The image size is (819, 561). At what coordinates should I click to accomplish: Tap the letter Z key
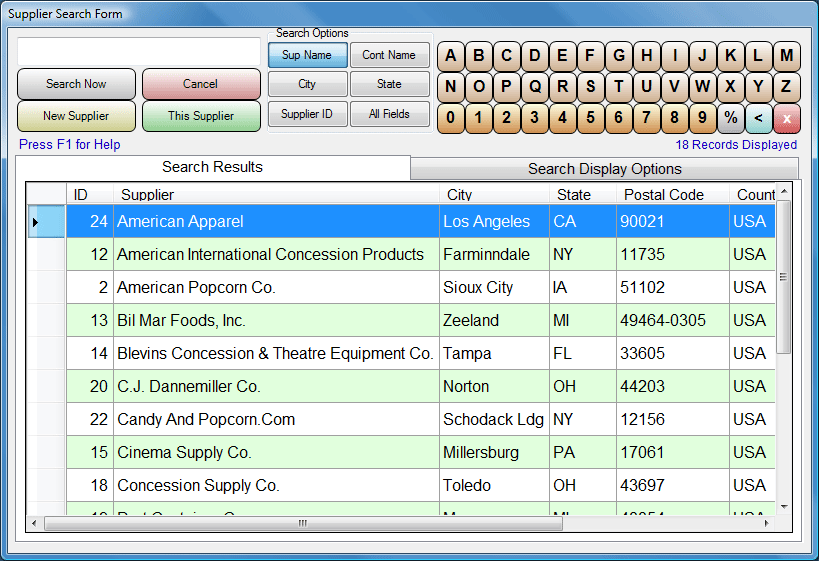(x=787, y=87)
